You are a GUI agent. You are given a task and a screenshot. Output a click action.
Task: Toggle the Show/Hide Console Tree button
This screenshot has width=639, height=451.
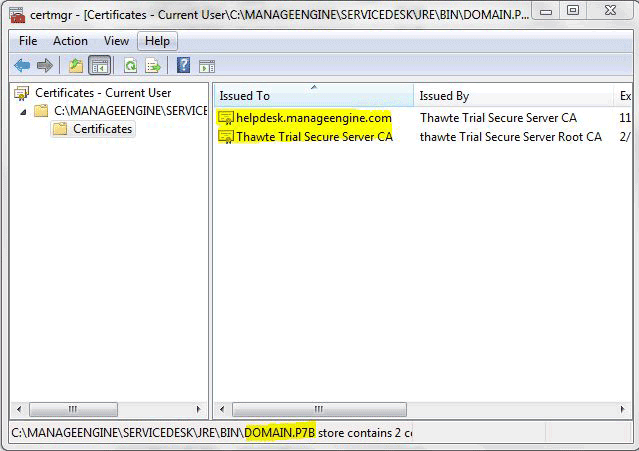(x=99, y=66)
